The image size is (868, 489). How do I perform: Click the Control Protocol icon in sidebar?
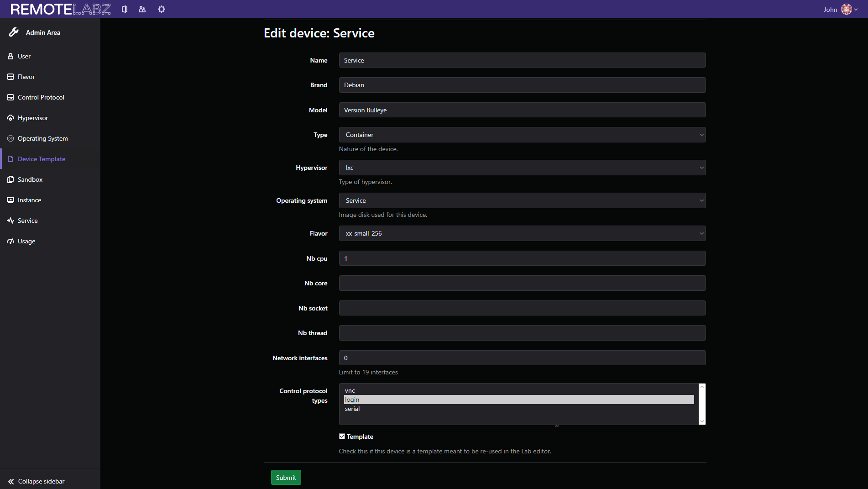[x=10, y=97]
